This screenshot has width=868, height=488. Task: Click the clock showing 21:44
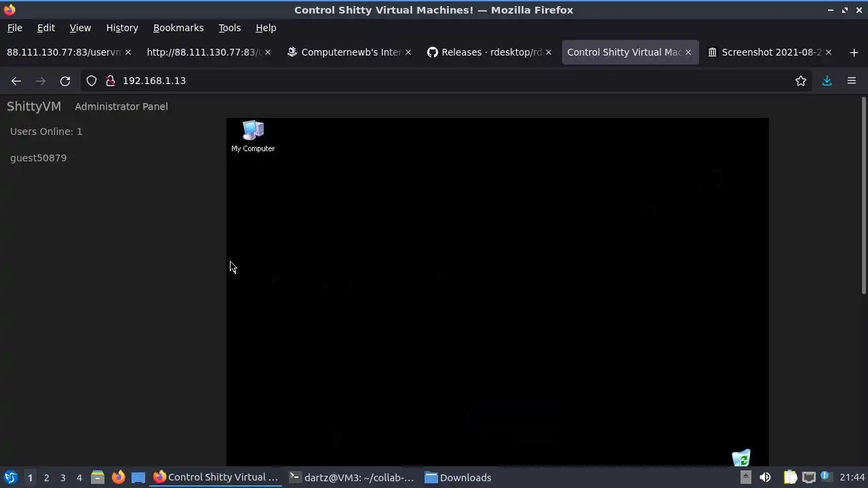click(x=852, y=478)
